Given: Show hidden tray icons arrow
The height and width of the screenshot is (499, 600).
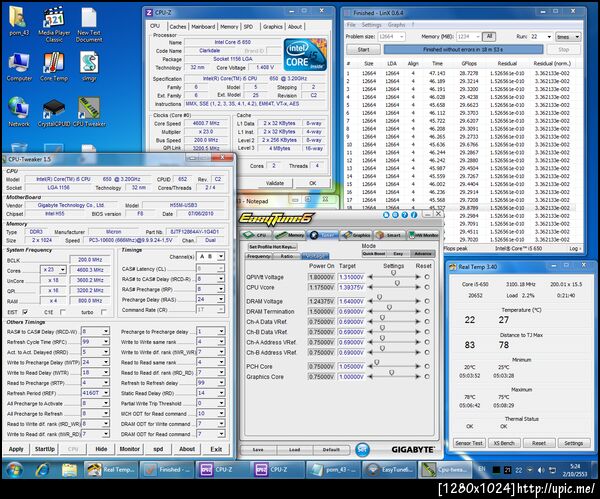Looking at the screenshot, I should pyautogui.click(x=530, y=470).
